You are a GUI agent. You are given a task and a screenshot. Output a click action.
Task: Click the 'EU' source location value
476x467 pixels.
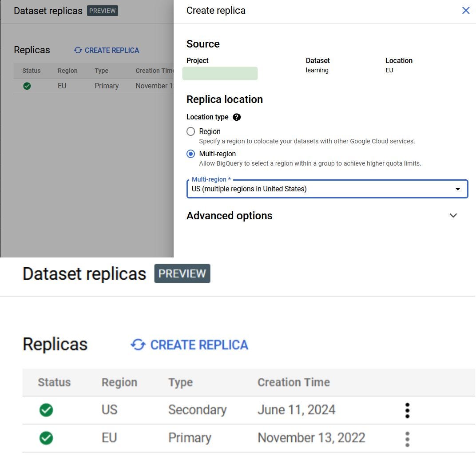[389, 70]
